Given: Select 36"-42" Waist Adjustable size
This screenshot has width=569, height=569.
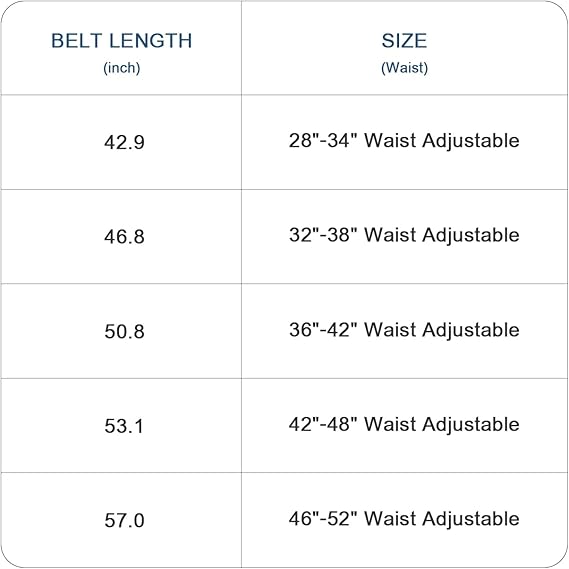Looking at the screenshot, I should coord(404,330).
